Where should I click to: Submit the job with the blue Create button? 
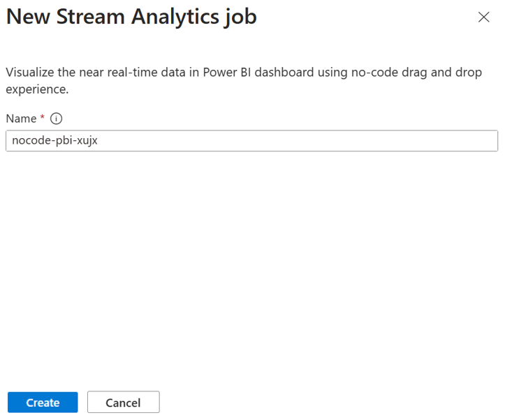(43, 403)
